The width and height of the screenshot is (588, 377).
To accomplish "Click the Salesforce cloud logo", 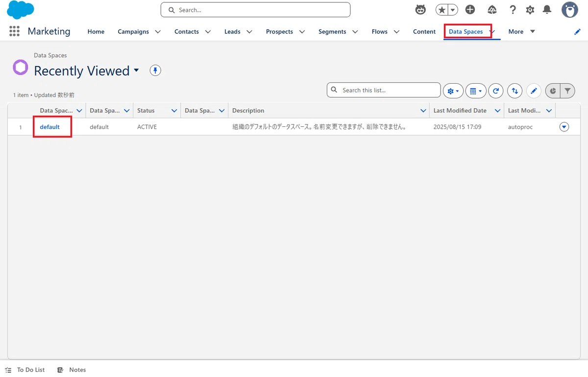I will tap(21, 10).
